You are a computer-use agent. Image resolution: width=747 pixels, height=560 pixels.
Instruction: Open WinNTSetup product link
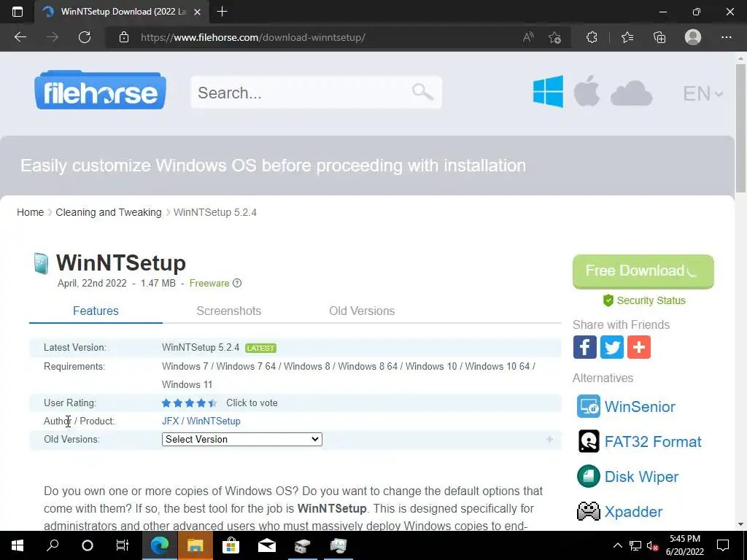(214, 421)
